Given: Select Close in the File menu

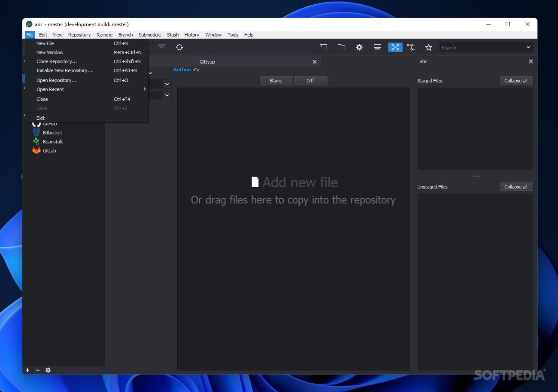Looking at the screenshot, I should (x=87, y=99).
